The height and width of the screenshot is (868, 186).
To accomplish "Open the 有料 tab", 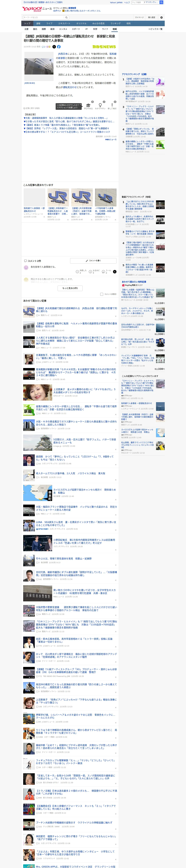I will 128,24.
